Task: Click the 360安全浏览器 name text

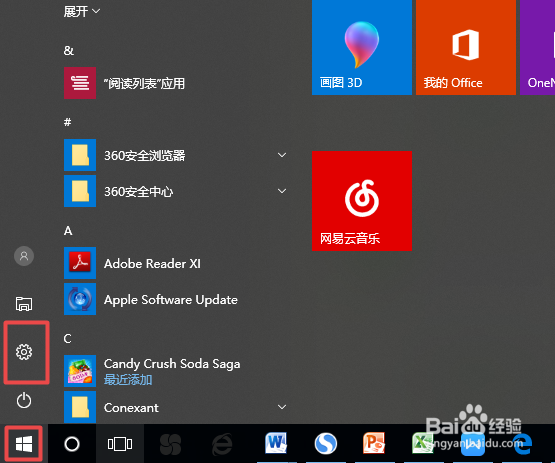Action: click(144, 156)
